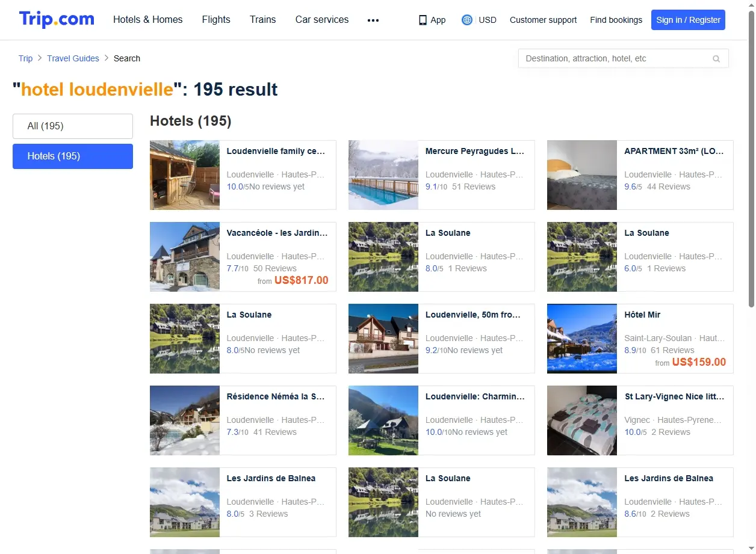Open Hôtel Mir snowy photo
Image resolution: width=756 pixels, height=554 pixels.
[x=582, y=339]
